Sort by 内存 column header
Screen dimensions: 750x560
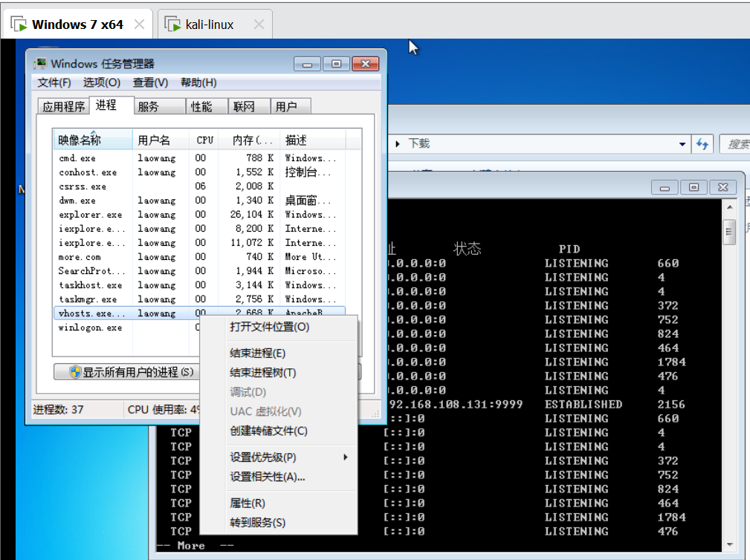coord(249,140)
